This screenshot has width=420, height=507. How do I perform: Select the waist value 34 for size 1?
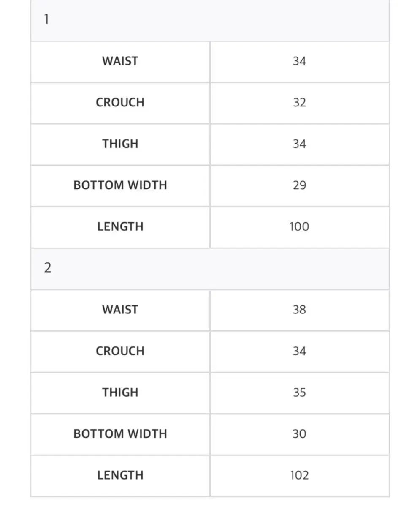(x=299, y=61)
